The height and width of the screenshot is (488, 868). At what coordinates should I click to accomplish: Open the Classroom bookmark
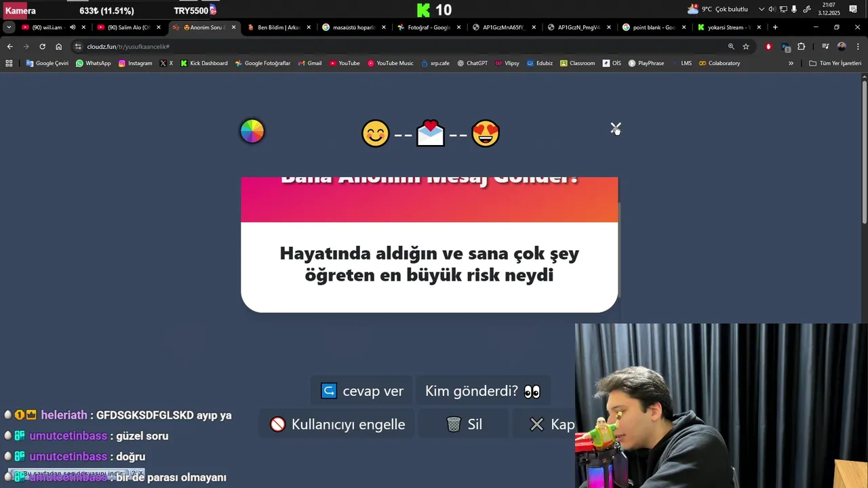click(577, 63)
